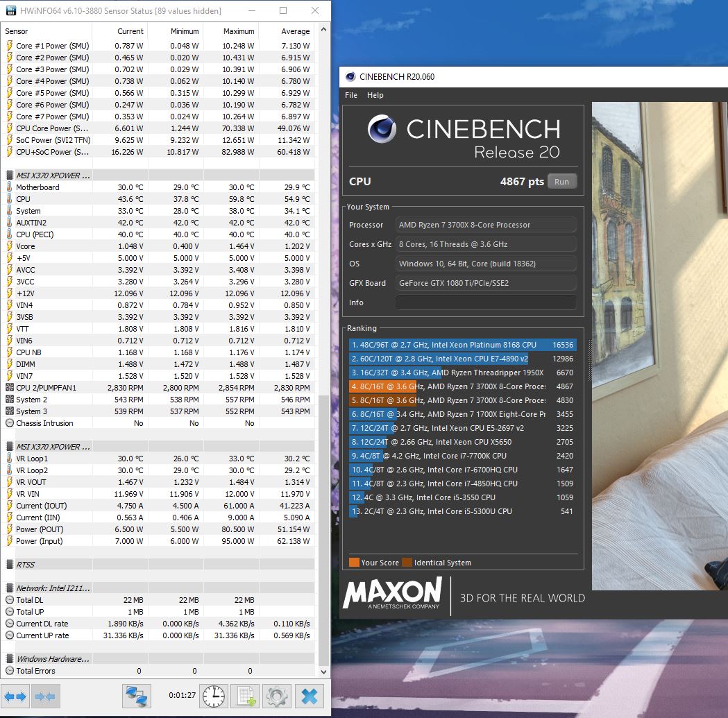This screenshot has width=728, height=718.
Task: Click the HWiNFO64 title bar app icon
Action: tap(10, 10)
